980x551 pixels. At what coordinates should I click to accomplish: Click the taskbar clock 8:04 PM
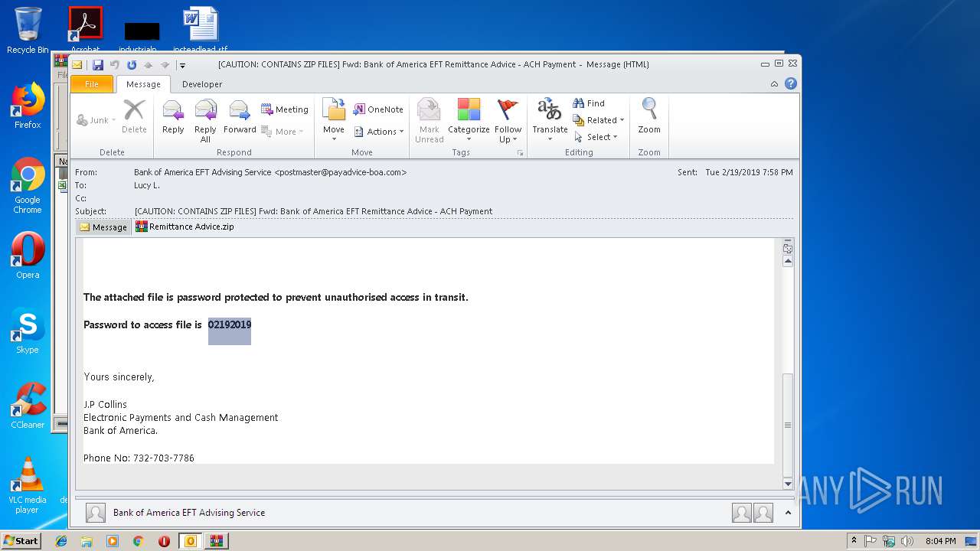[940, 541]
